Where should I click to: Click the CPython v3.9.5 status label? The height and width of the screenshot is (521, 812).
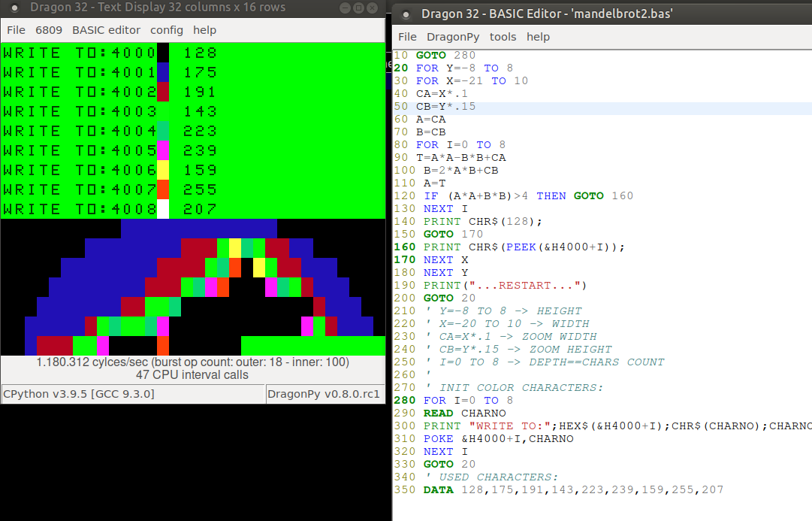(79, 394)
